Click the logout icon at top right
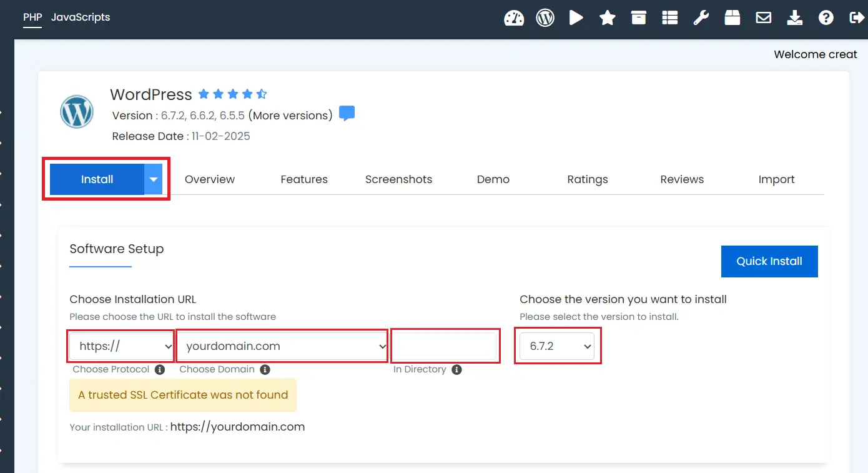The image size is (868, 473). [857, 18]
